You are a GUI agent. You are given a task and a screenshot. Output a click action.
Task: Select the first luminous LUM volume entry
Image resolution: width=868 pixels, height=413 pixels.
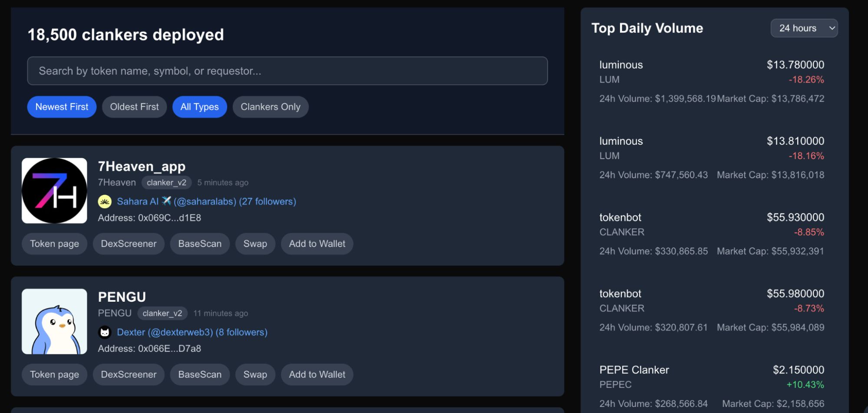(711, 81)
